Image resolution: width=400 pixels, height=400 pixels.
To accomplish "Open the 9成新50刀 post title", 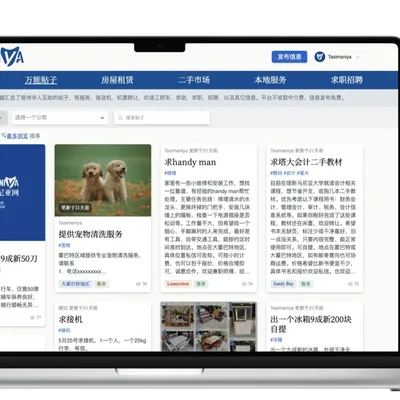I will coord(19,259).
